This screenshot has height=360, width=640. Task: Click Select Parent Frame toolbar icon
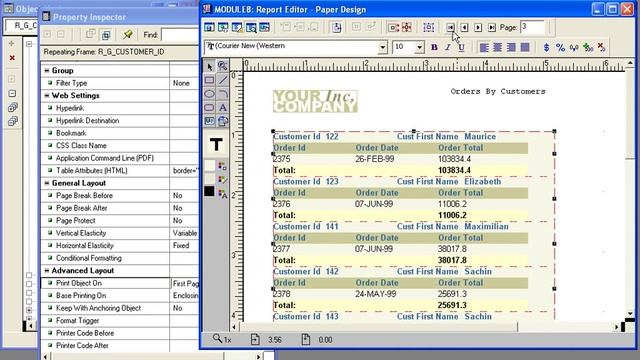click(x=429, y=27)
